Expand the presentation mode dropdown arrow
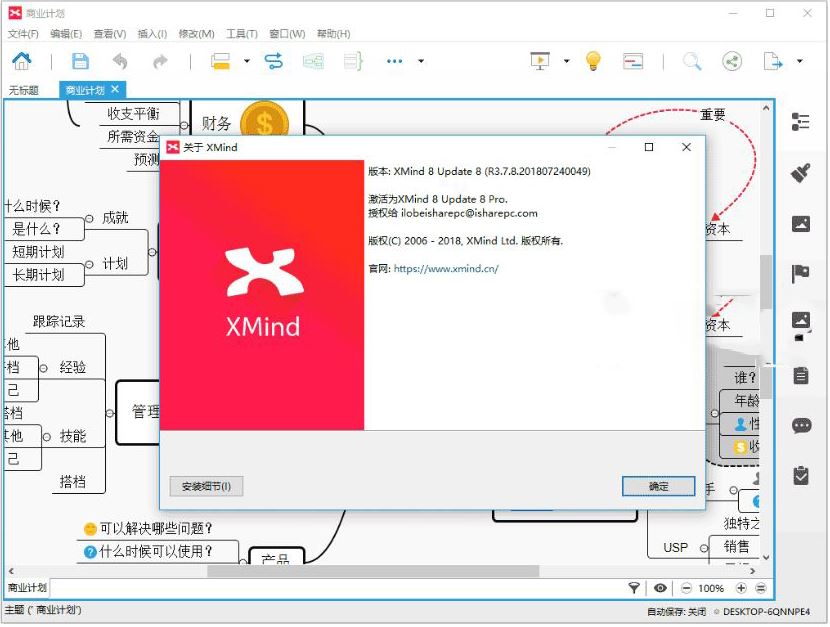 [566, 61]
